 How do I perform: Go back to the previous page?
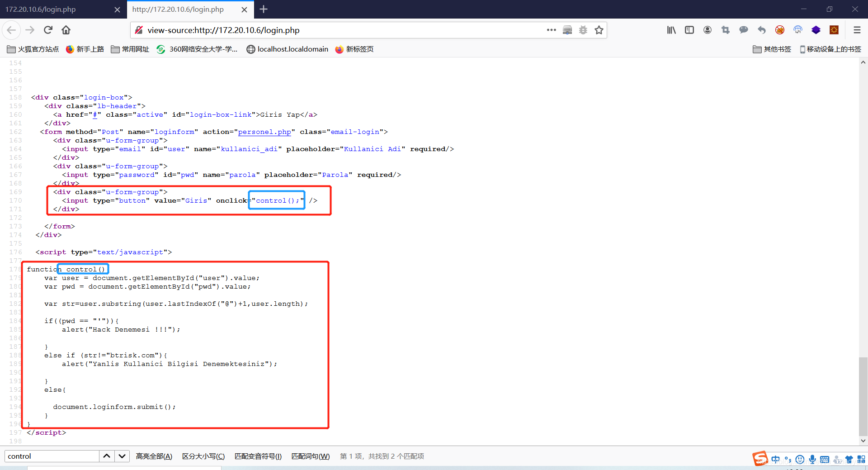11,30
